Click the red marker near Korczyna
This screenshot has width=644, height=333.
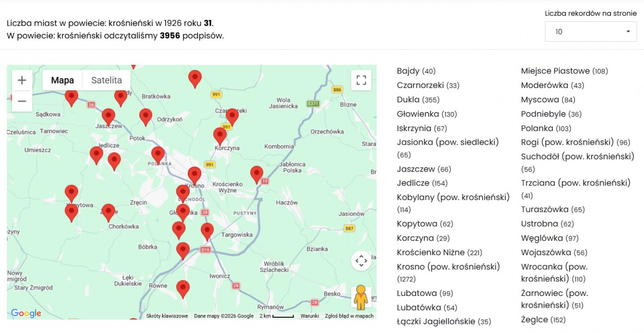click(x=220, y=135)
